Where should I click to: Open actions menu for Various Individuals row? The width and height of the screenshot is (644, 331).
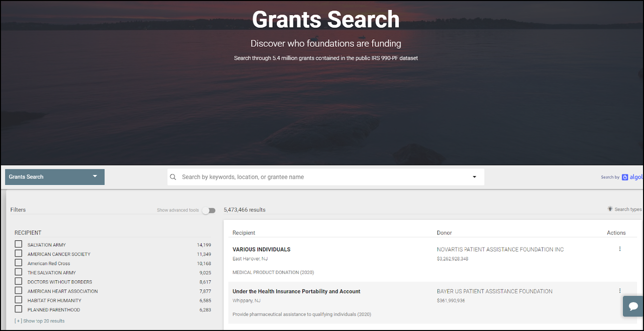coord(620,249)
